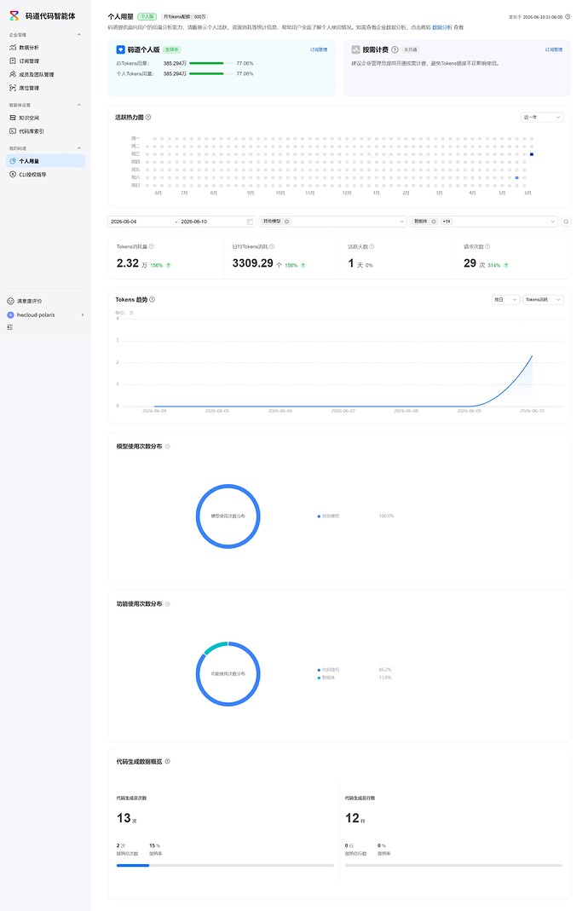The width and height of the screenshot is (588, 911).
Task: Open 知识空间 sidebar item
Action: [45, 118]
